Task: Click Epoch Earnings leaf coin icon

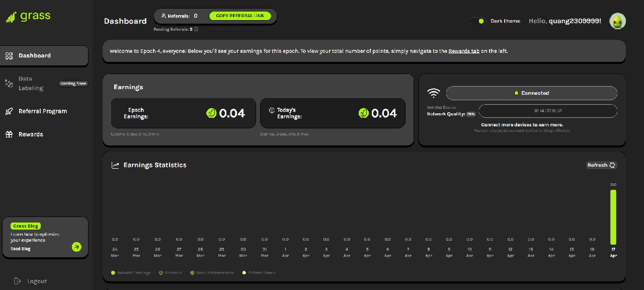Action: point(211,113)
